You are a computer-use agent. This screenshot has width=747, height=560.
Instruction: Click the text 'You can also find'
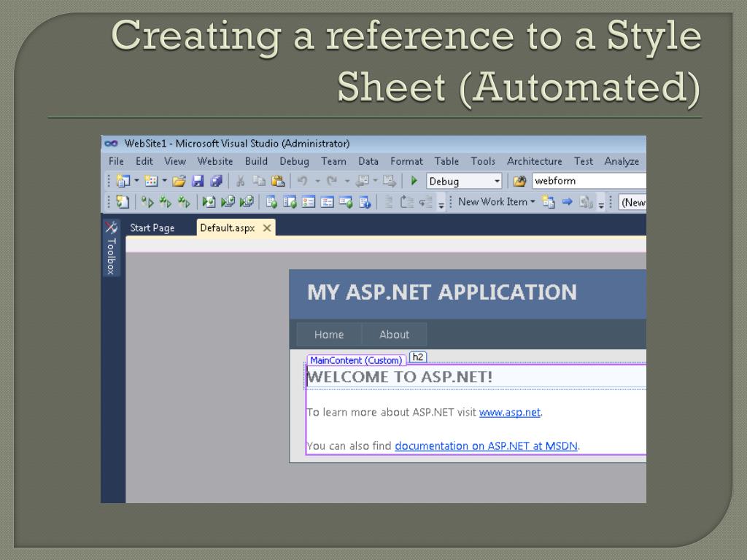(x=349, y=446)
